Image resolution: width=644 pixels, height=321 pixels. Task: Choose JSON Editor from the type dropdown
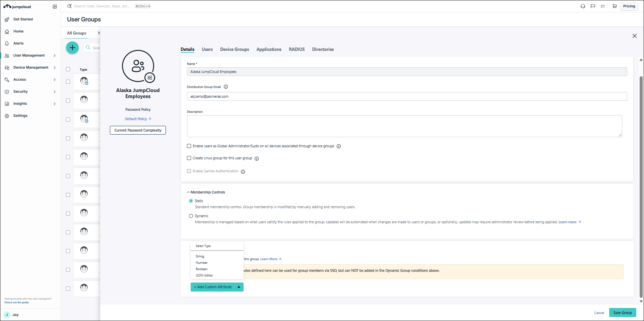pyautogui.click(x=204, y=275)
